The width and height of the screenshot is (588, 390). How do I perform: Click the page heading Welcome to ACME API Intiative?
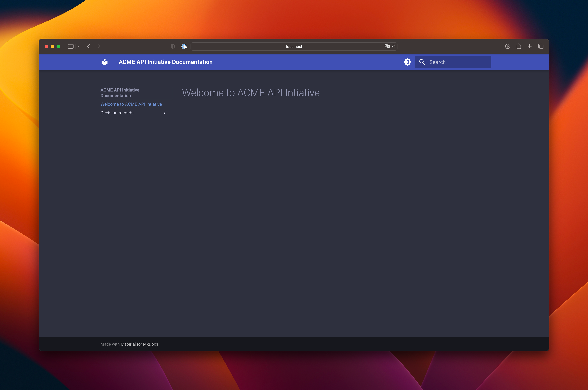(251, 93)
